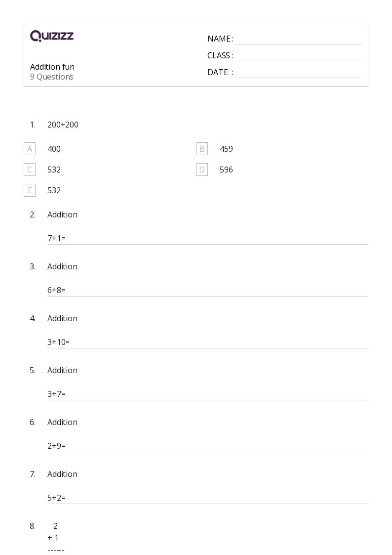The width and height of the screenshot is (392, 555).
Task: Check answer box C for 532
Action: pyautogui.click(x=30, y=170)
